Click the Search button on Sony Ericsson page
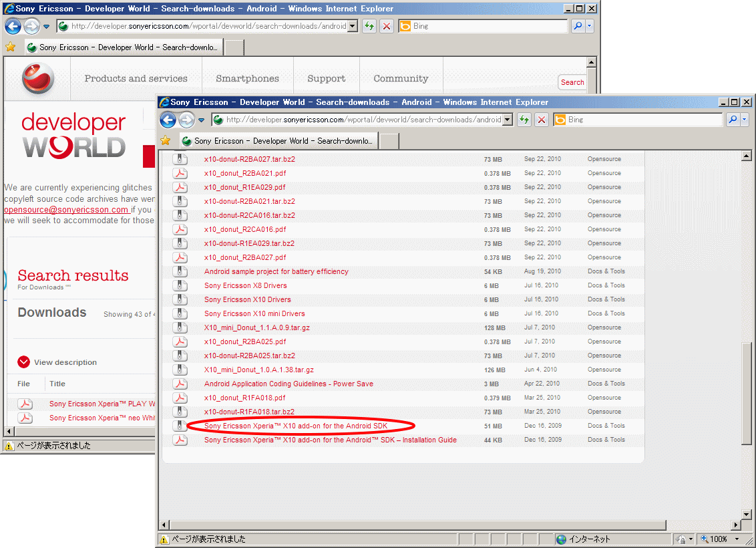This screenshot has height=548, width=756. [x=572, y=82]
